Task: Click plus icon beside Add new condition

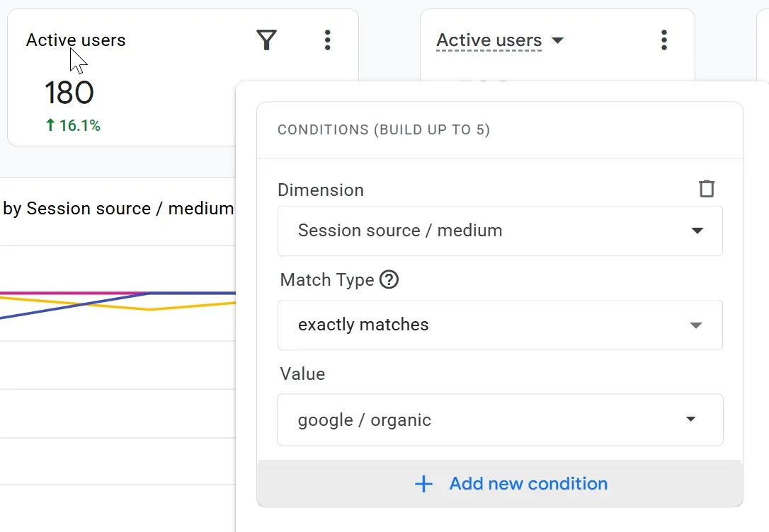Action: click(x=423, y=484)
